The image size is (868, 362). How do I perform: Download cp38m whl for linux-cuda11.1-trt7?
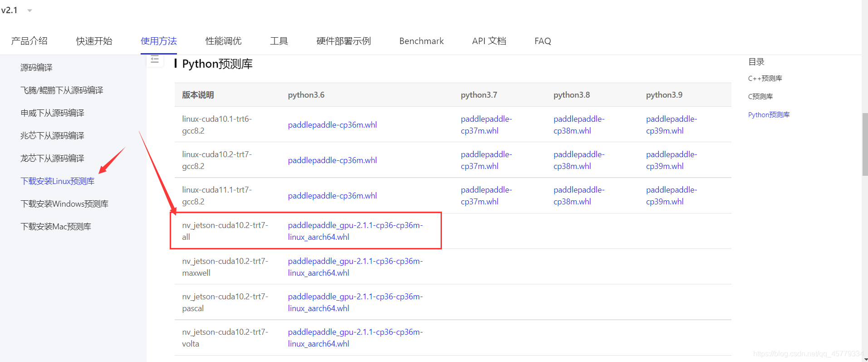pyautogui.click(x=579, y=196)
